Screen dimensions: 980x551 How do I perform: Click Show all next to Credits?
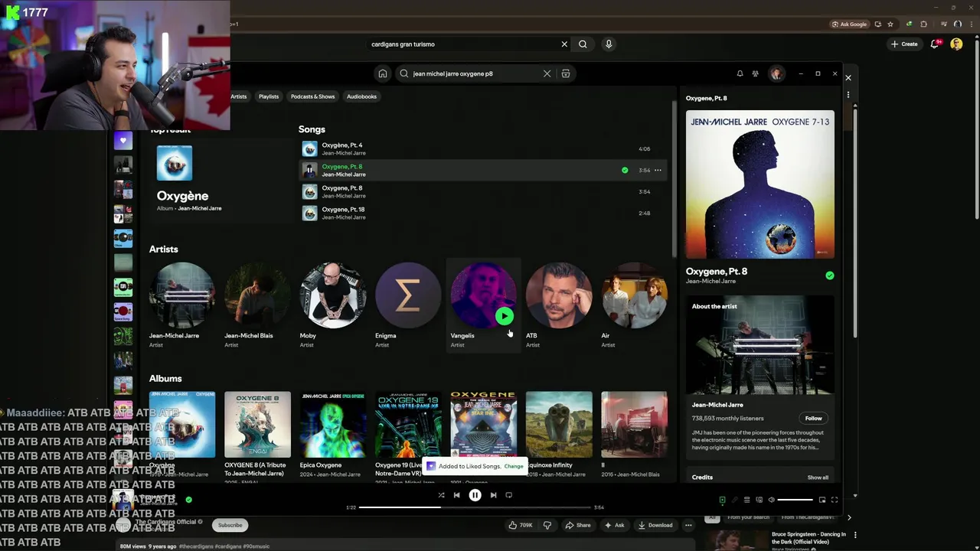tap(818, 478)
